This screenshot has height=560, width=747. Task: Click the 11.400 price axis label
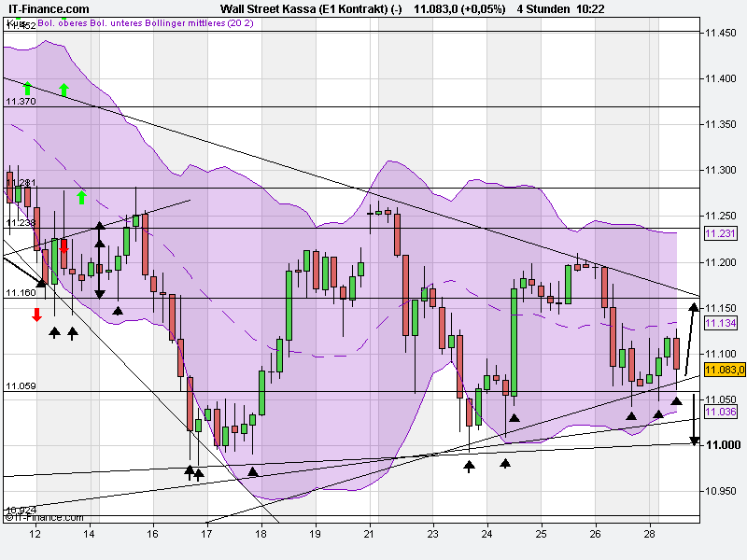pyautogui.click(x=720, y=78)
